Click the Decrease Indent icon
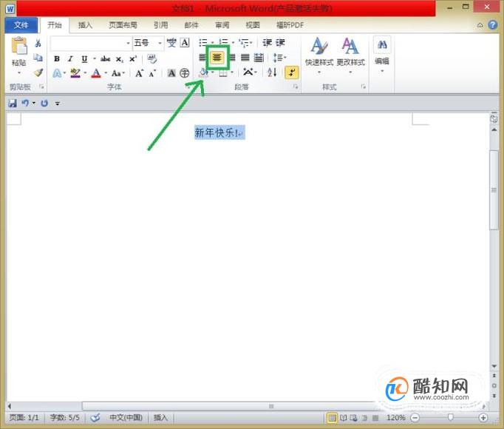This screenshot has height=429, width=504. point(267,42)
